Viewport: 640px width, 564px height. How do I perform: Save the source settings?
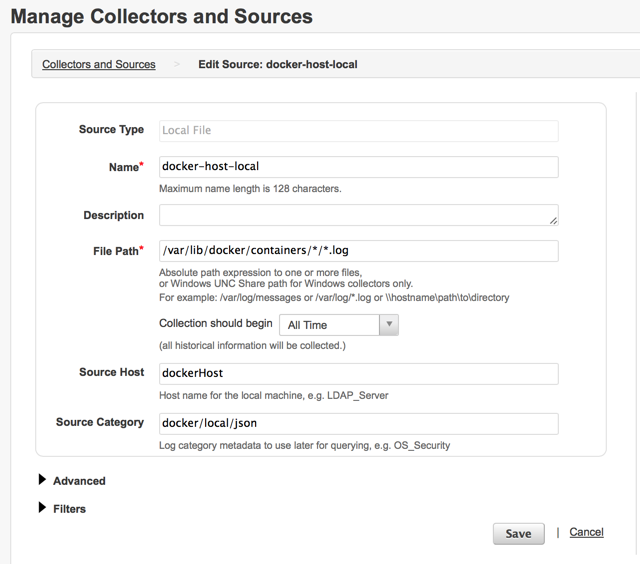coord(518,534)
